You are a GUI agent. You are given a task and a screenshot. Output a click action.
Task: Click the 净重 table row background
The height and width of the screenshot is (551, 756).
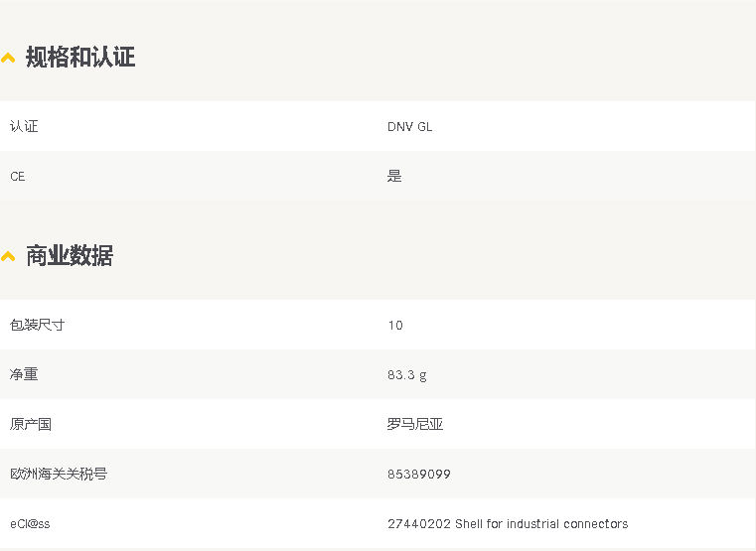point(378,374)
